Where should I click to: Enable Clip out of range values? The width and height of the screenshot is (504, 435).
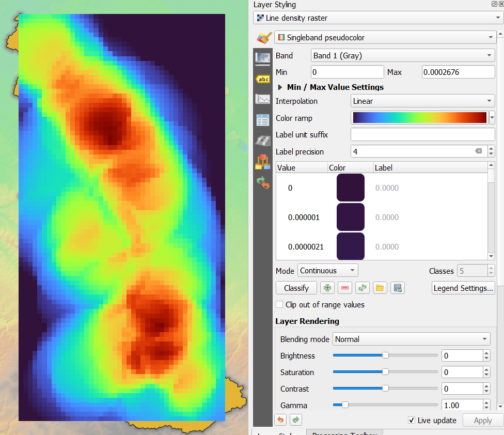tap(279, 304)
